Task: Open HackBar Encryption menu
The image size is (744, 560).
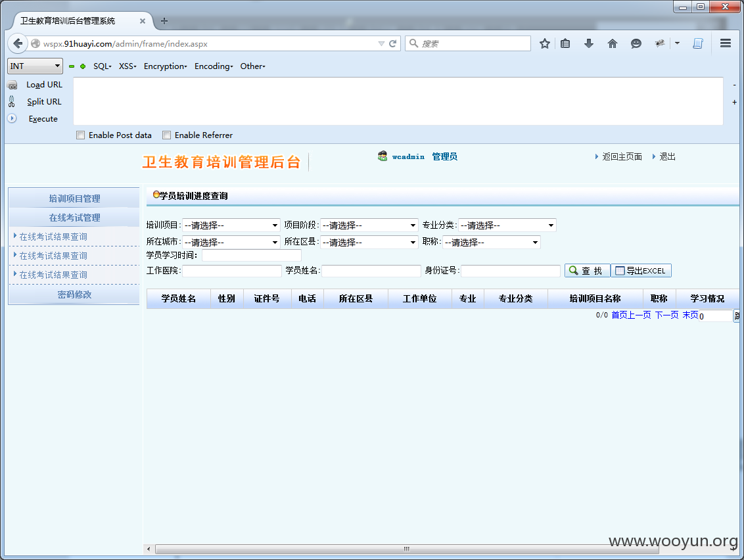Action: [165, 66]
